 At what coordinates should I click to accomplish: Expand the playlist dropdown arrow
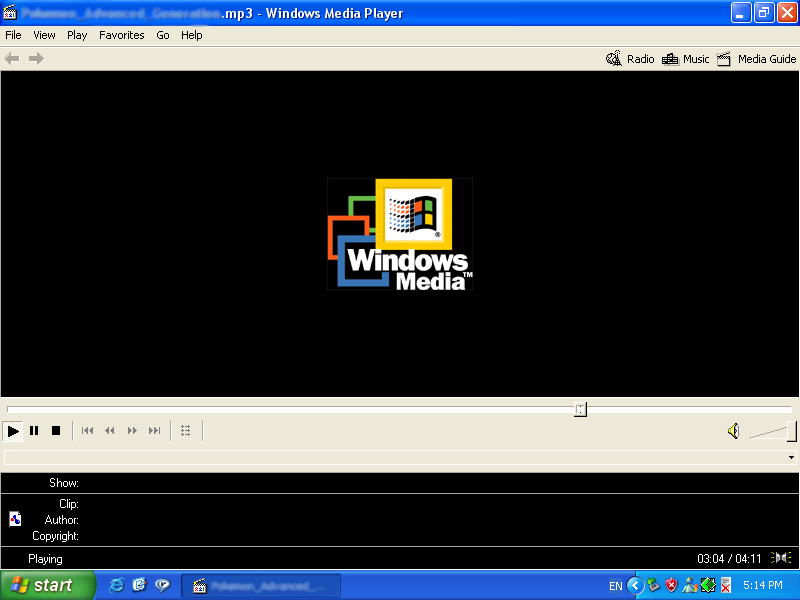tap(791, 458)
